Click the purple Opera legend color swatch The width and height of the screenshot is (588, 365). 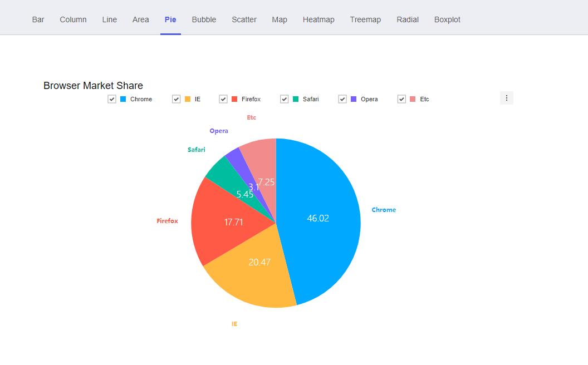[354, 99]
